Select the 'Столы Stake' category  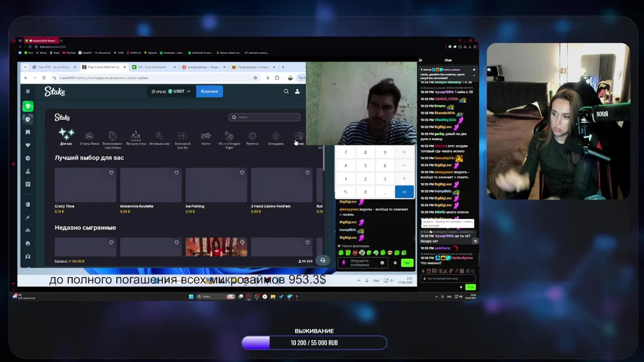[x=89, y=138]
